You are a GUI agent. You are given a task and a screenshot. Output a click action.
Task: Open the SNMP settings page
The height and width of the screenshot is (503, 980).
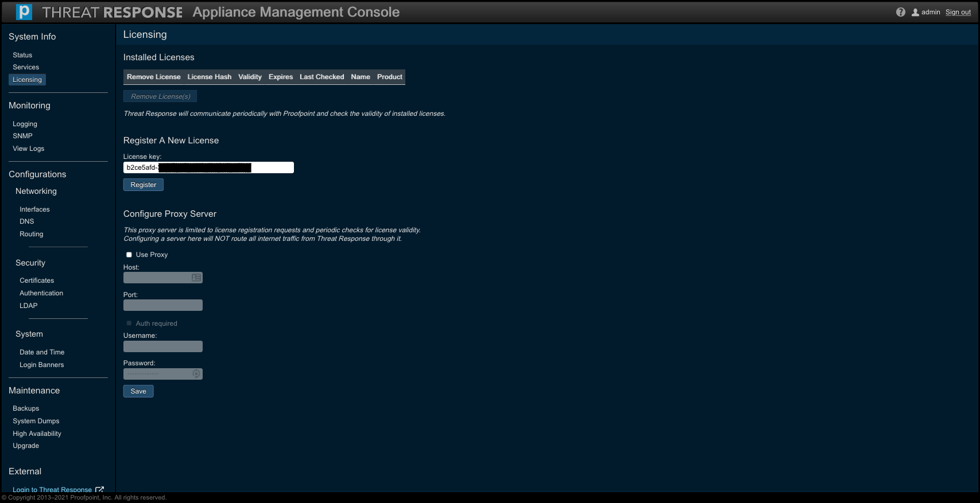point(22,136)
